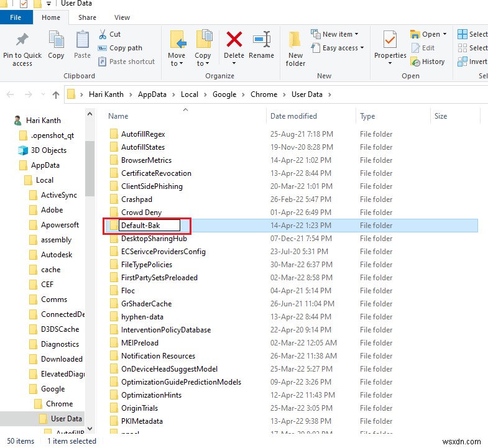Click the Select all icon
This screenshot has width=488, height=448.
click(463, 34)
